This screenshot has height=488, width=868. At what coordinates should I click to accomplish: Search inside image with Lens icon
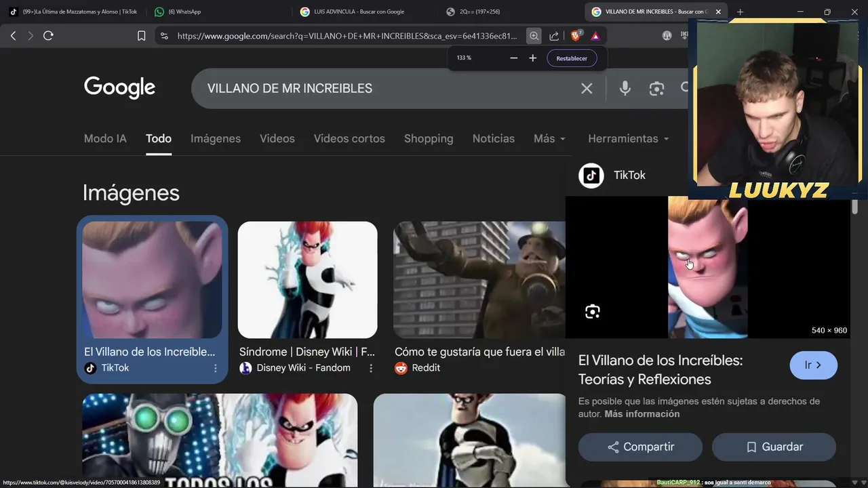pyautogui.click(x=593, y=312)
